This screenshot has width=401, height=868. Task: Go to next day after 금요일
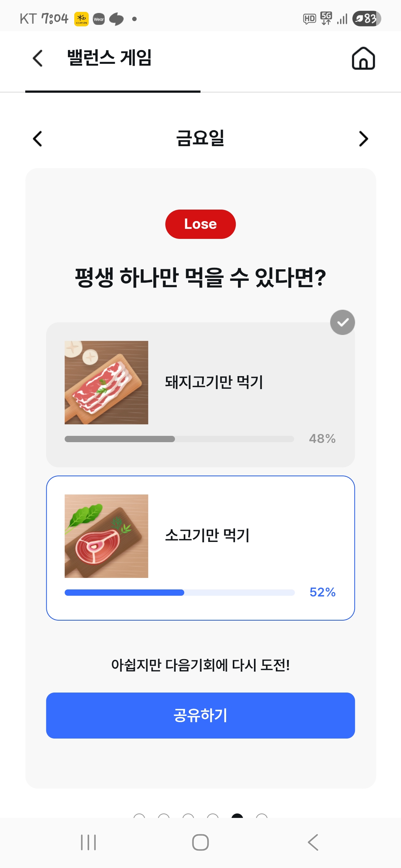pyautogui.click(x=363, y=139)
